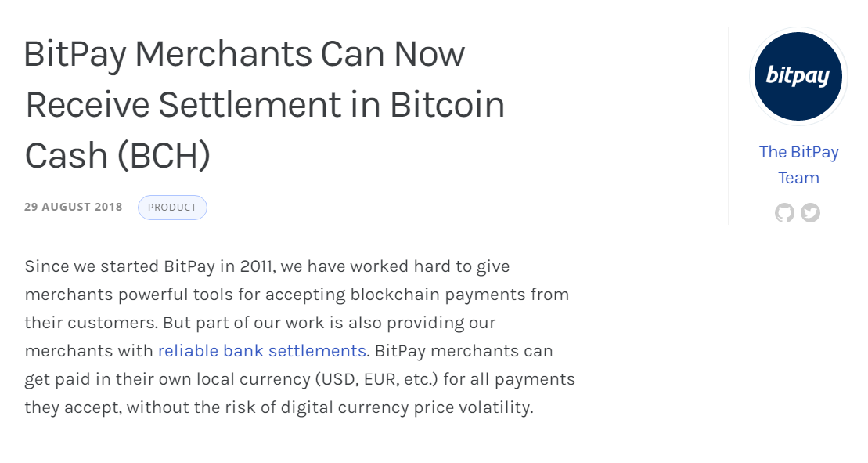868x463 pixels.
Task: Open 'The BitPay Team' author link
Action: (798, 165)
